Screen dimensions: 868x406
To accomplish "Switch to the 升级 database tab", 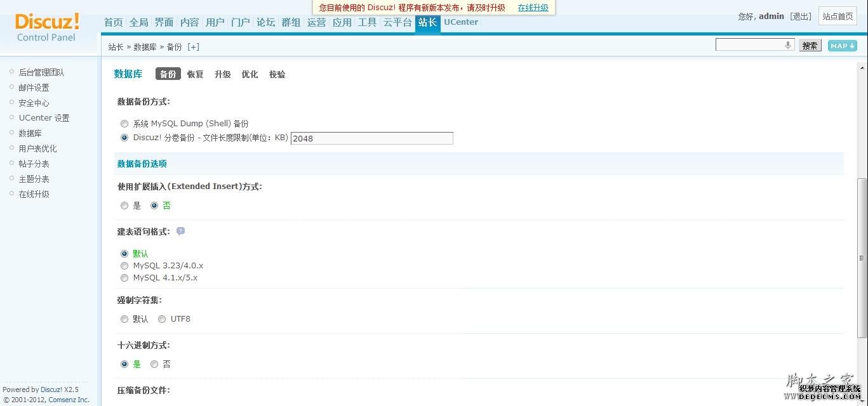I will click(222, 74).
